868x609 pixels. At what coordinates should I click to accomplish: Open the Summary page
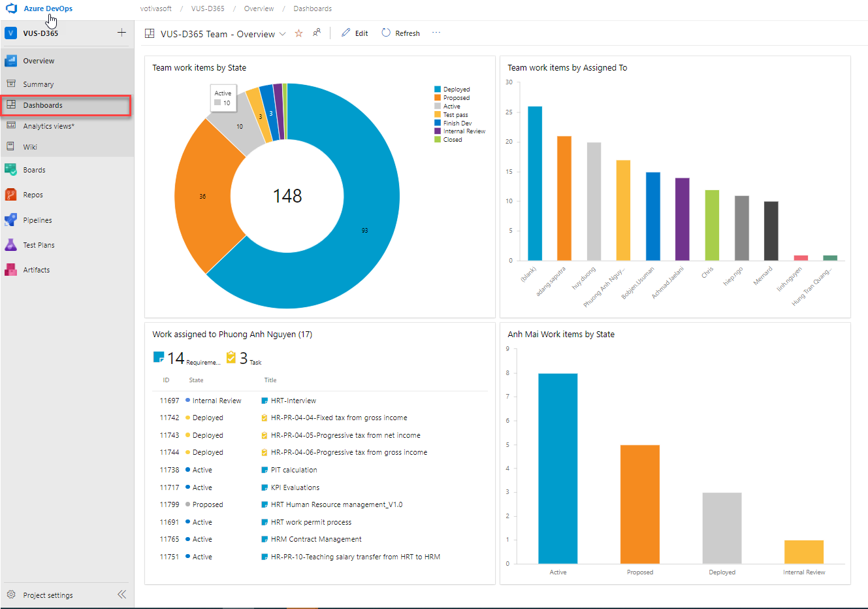coord(38,84)
